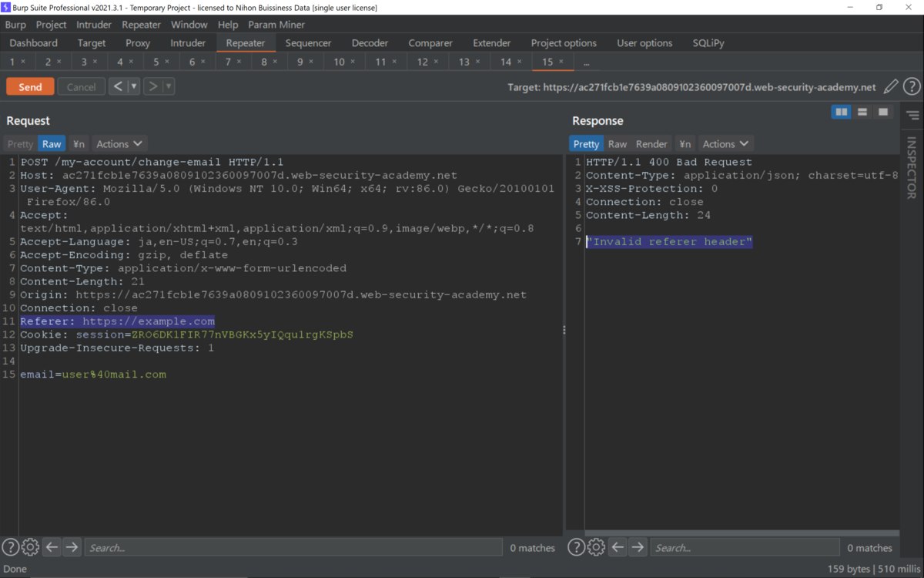Viewport: 924px width, 578px height.
Task: Open the Burp menu
Action: (15, 25)
